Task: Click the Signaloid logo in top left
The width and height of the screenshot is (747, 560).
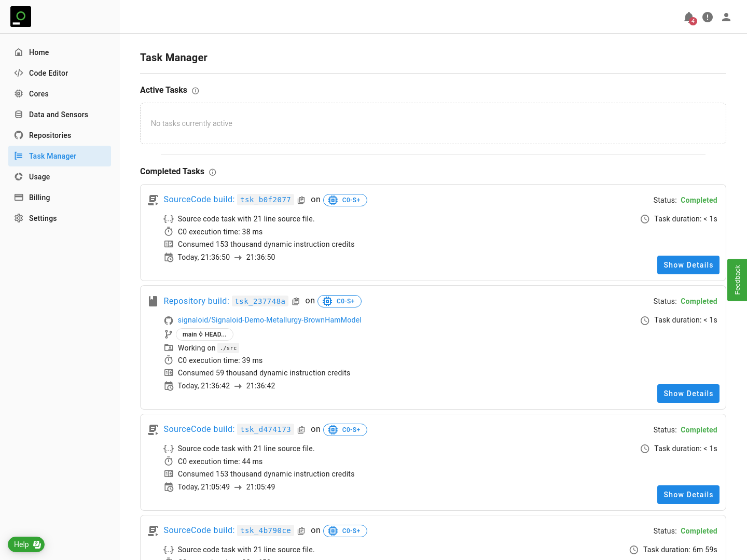Action: 21,17
